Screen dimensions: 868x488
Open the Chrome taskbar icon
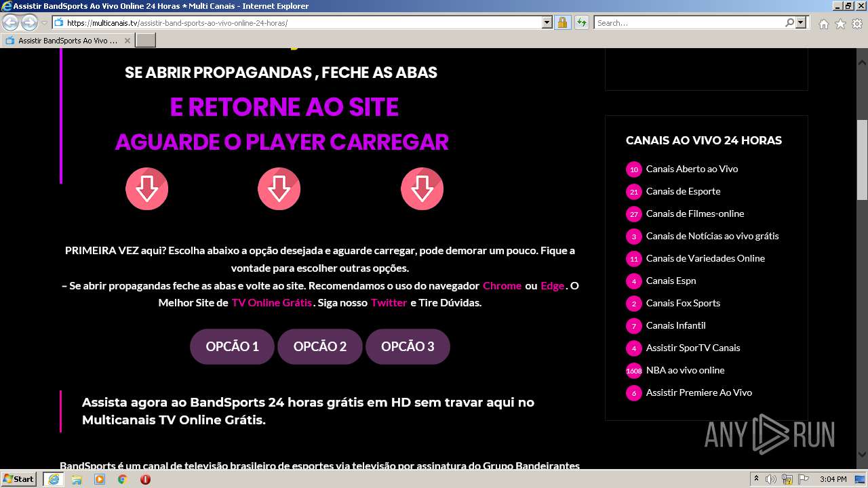[x=123, y=479]
